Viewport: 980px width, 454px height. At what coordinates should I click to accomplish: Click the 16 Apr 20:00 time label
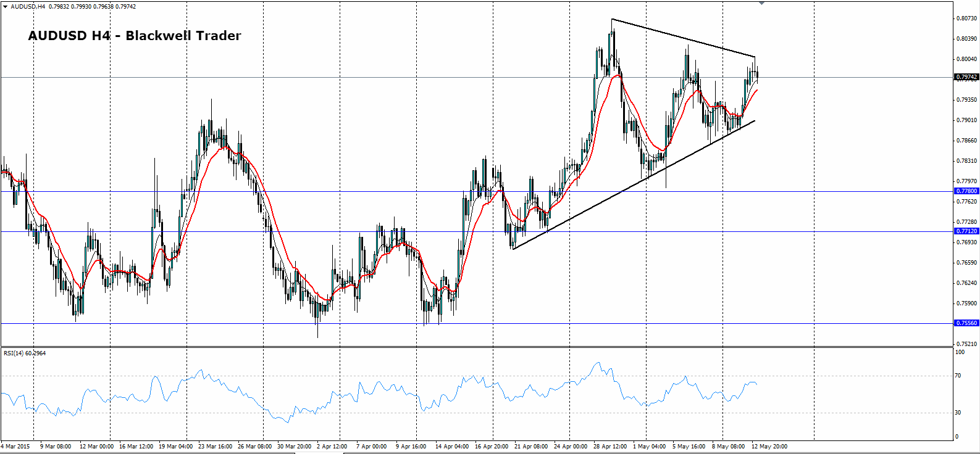pos(492,446)
